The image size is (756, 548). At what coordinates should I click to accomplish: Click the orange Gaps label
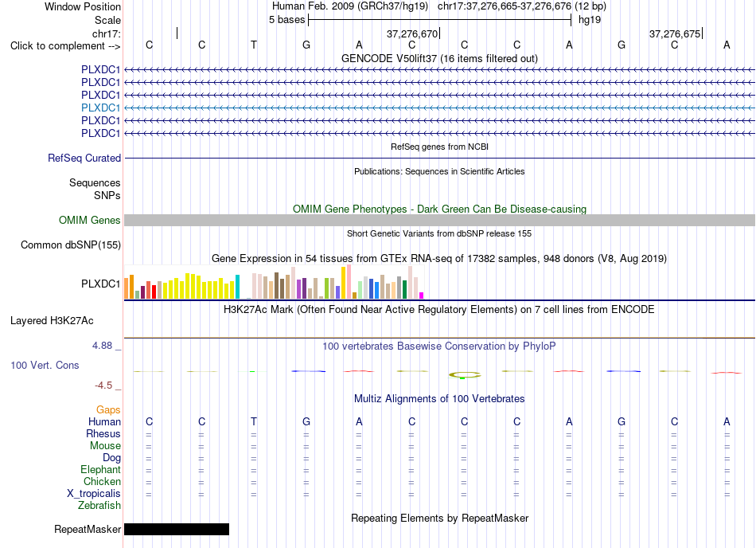[x=108, y=409]
